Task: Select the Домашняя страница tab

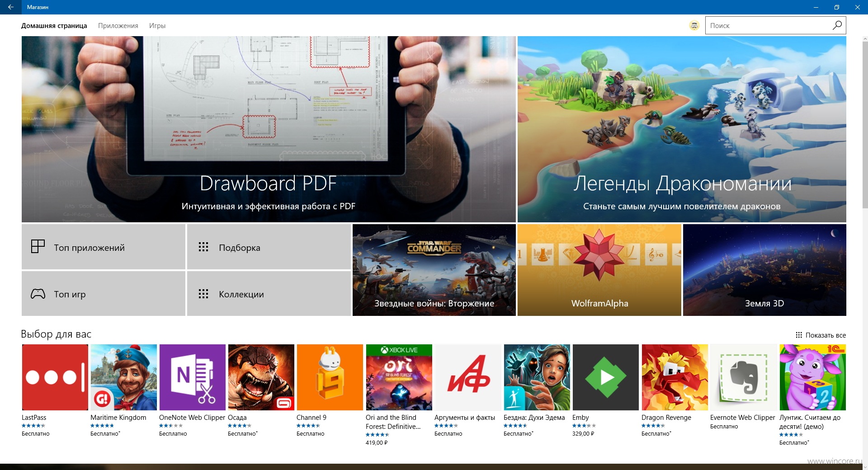Action: (x=54, y=26)
